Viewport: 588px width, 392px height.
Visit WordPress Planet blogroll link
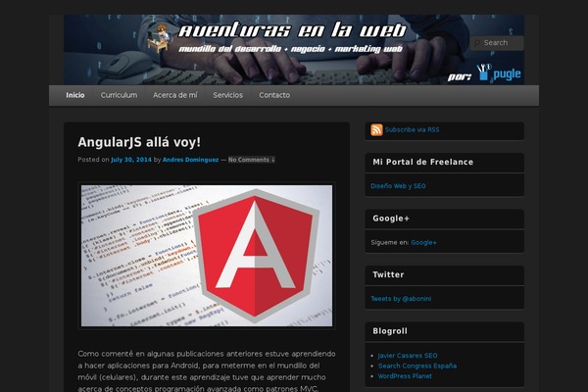[x=405, y=376]
